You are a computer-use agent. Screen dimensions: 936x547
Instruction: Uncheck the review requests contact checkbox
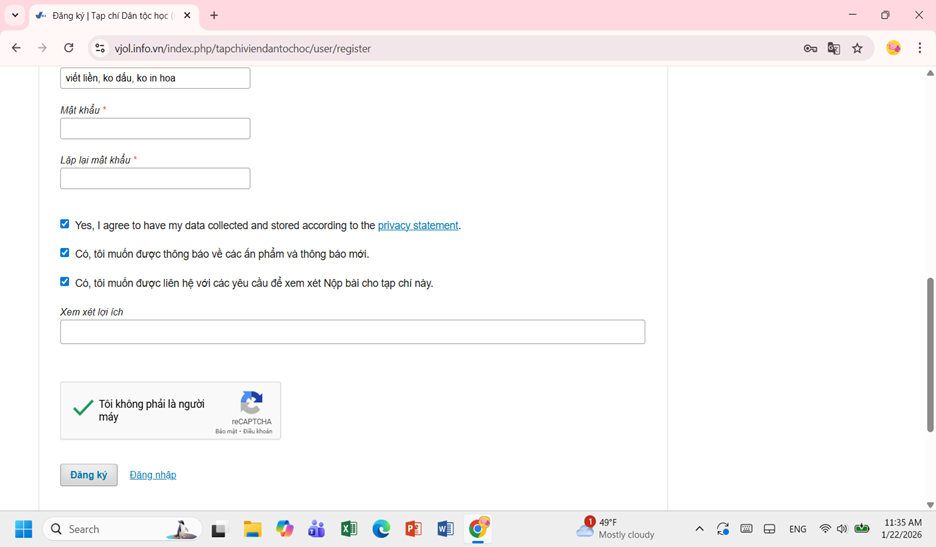pos(65,282)
